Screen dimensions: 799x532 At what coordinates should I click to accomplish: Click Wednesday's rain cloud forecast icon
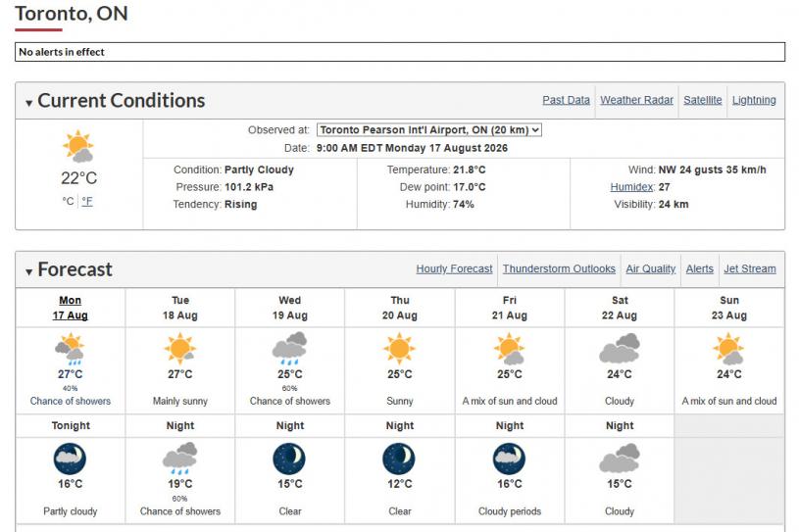coord(290,349)
